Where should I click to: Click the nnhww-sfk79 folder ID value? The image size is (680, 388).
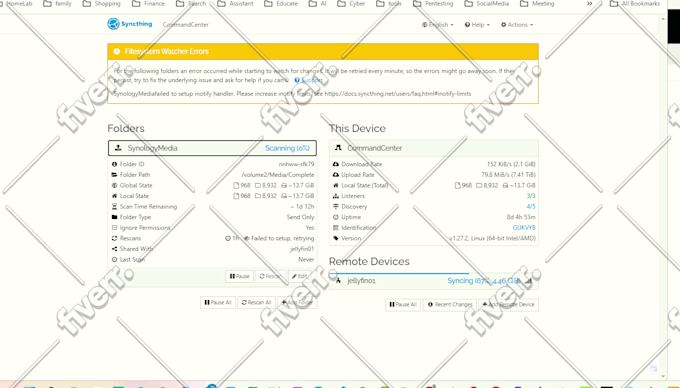(297, 164)
